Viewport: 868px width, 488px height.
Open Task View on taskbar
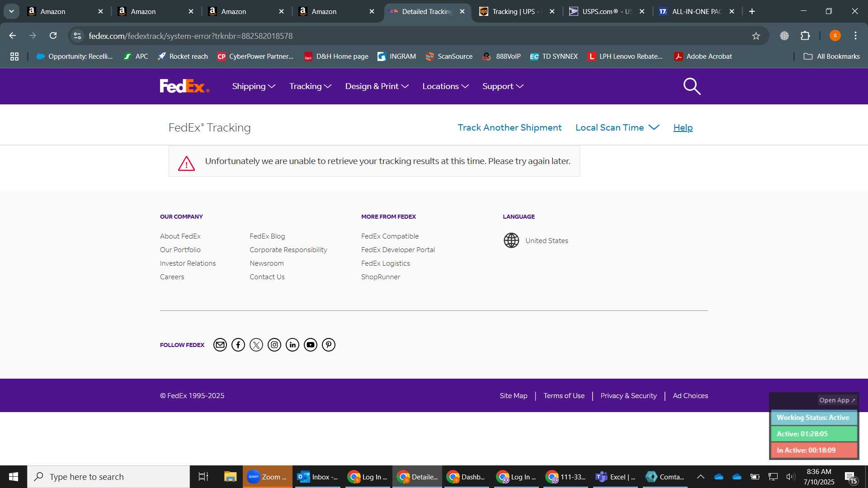[203, 477]
